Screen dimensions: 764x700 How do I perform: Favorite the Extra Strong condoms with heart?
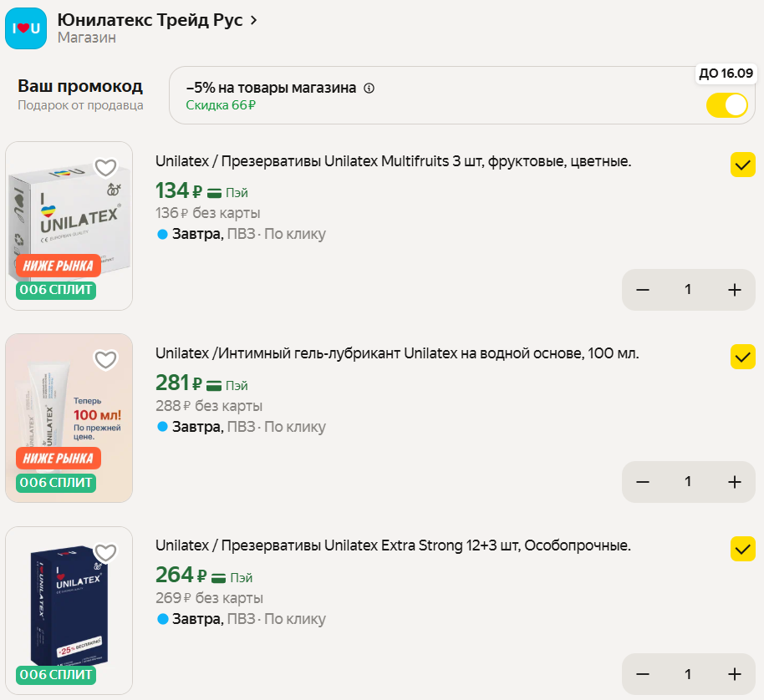click(x=105, y=553)
